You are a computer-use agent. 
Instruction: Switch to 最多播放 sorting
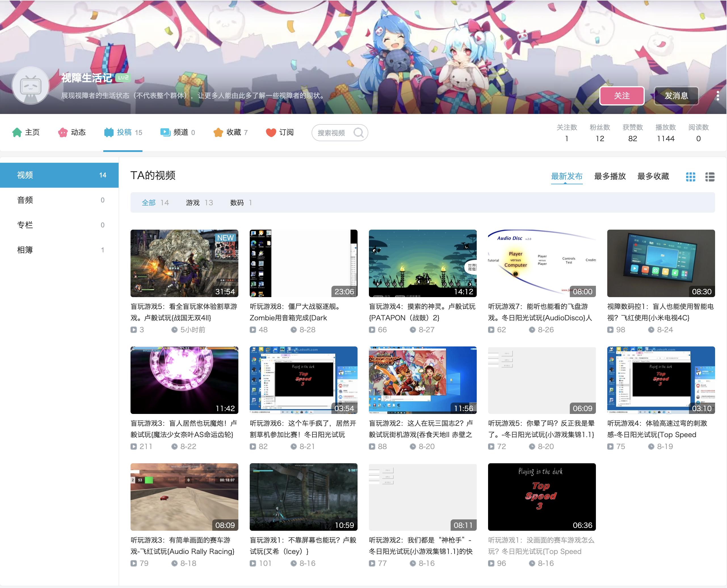tap(610, 176)
